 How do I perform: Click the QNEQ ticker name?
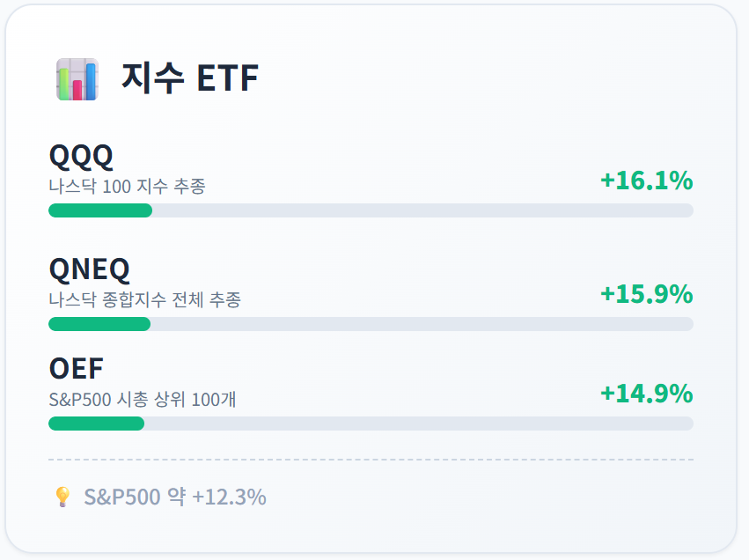coord(89,269)
